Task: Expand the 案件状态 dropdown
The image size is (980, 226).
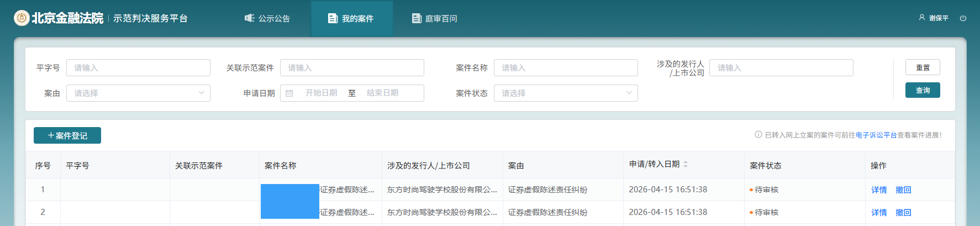Action: 566,93
